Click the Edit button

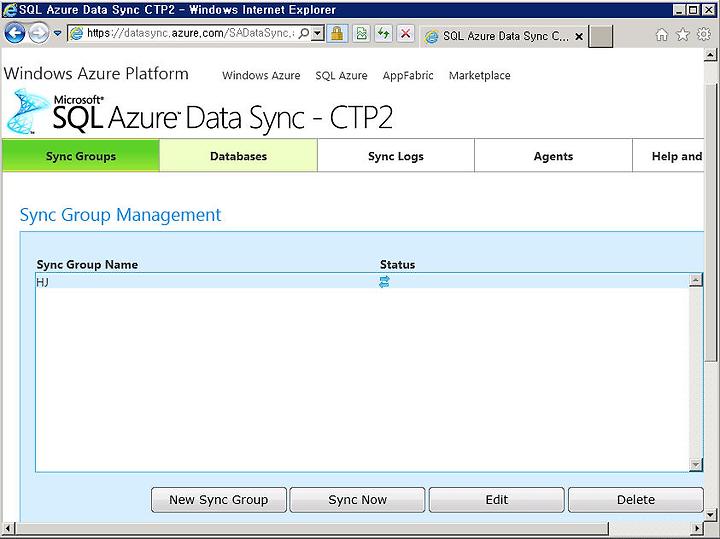click(496, 500)
